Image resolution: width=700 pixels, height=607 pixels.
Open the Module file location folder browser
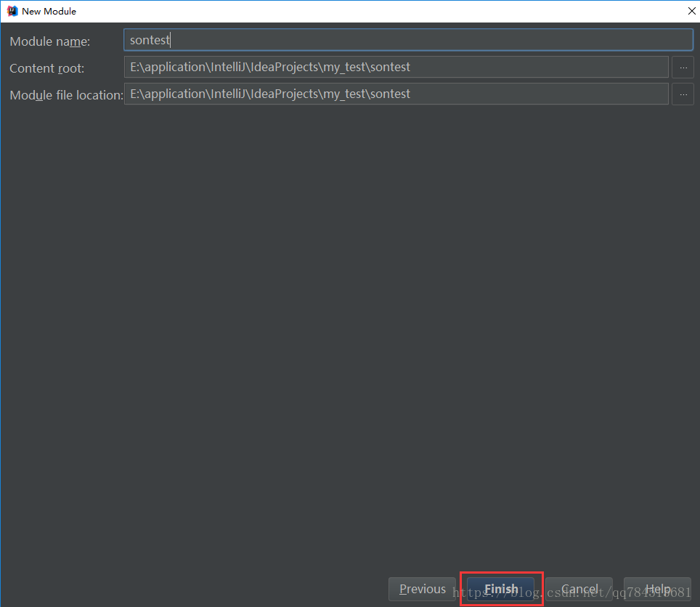click(683, 94)
